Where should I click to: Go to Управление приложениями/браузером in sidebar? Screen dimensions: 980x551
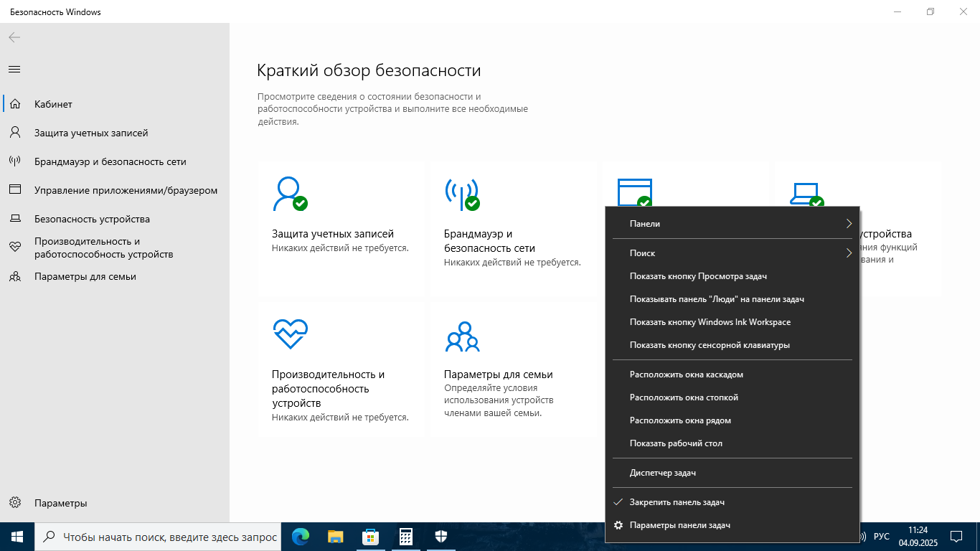115,190
